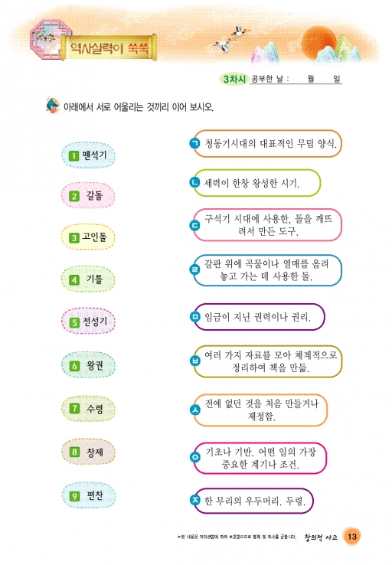This screenshot has width=392, height=565.
Task: Select the number 2 badge next to 갈돌
Action: (74, 197)
